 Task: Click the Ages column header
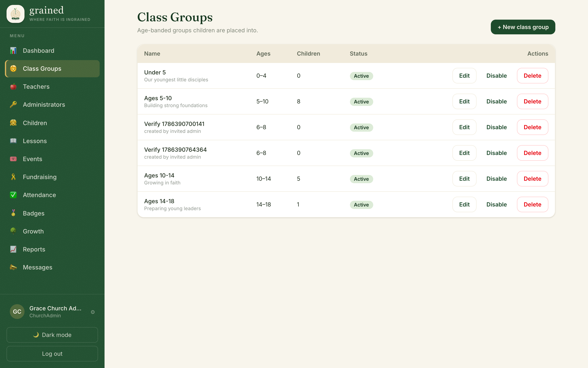[263, 54]
